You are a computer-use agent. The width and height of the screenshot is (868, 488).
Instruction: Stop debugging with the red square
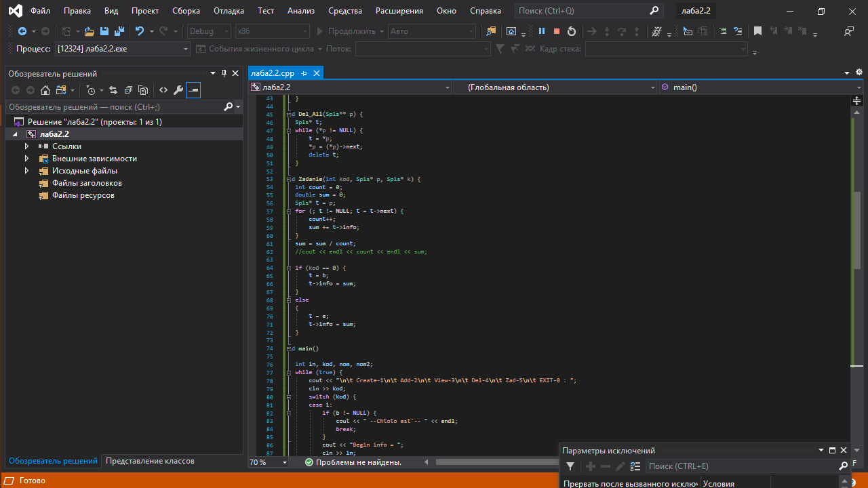point(557,31)
